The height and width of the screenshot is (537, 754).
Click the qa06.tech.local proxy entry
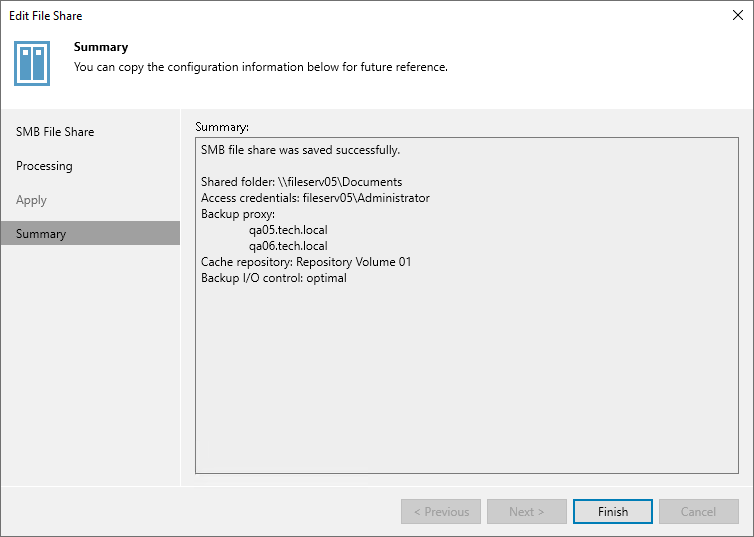(x=288, y=246)
